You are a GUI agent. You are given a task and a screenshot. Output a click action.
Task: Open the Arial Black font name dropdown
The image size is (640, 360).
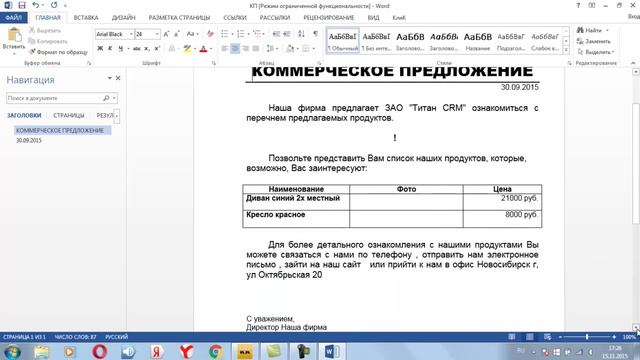(131, 34)
